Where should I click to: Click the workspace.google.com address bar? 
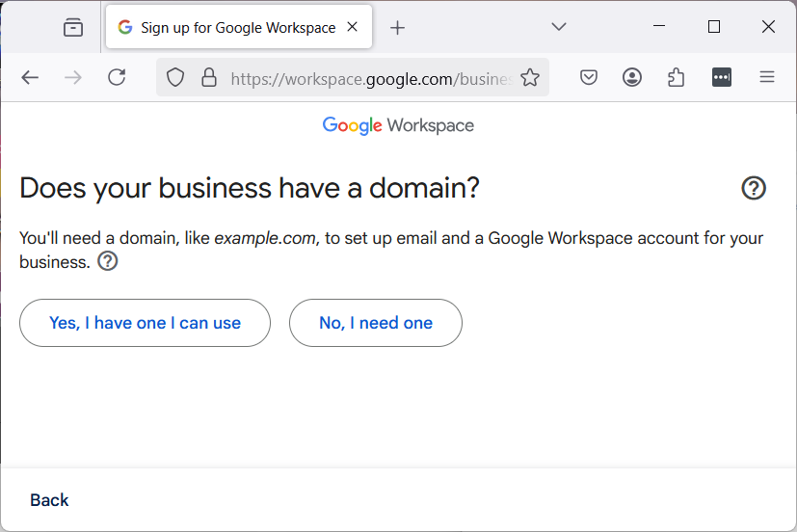coord(366,78)
